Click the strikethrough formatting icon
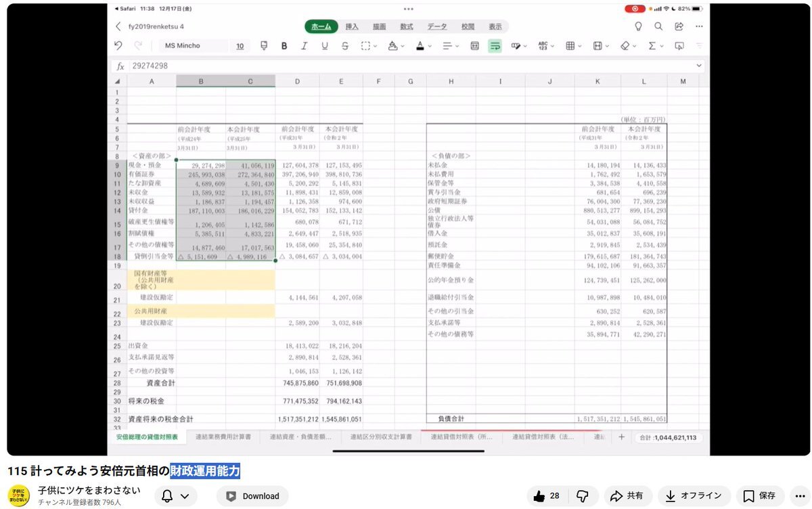The height and width of the screenshot is (509, 812). pyautogui.click(x=345, y=46)
